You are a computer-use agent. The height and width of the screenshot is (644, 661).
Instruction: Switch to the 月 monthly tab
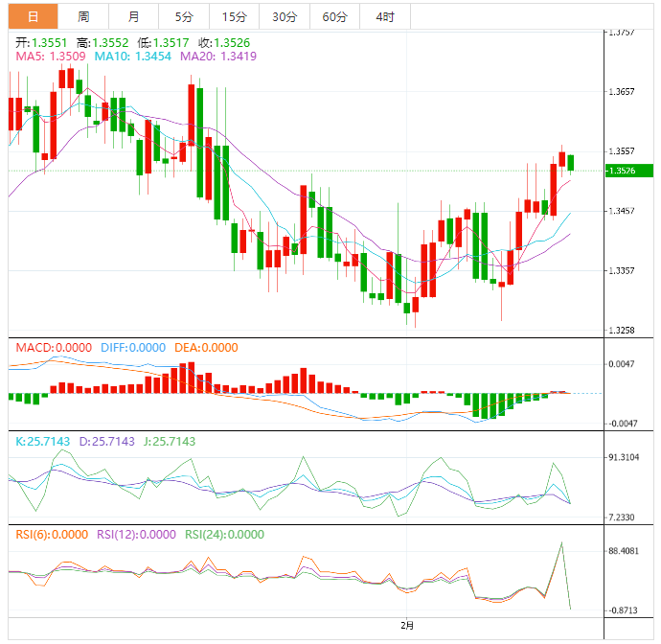click(133, 16)
